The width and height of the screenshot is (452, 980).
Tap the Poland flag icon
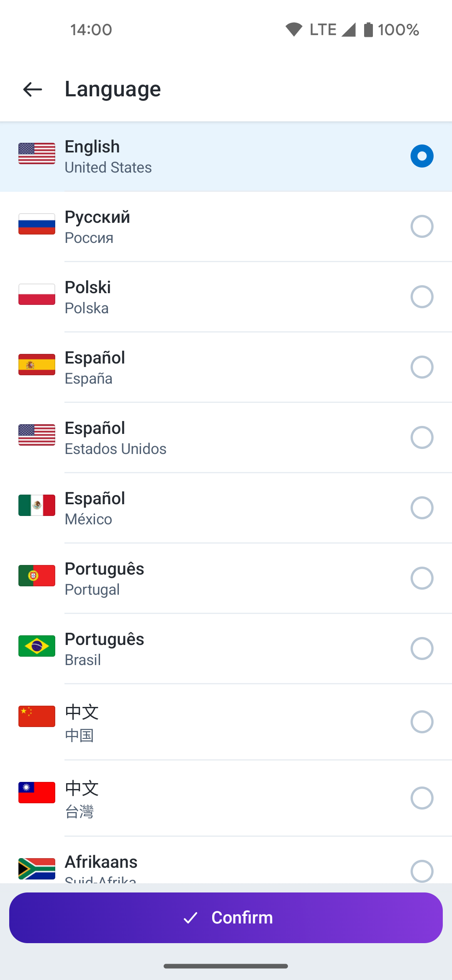click(x=37, y=294)
